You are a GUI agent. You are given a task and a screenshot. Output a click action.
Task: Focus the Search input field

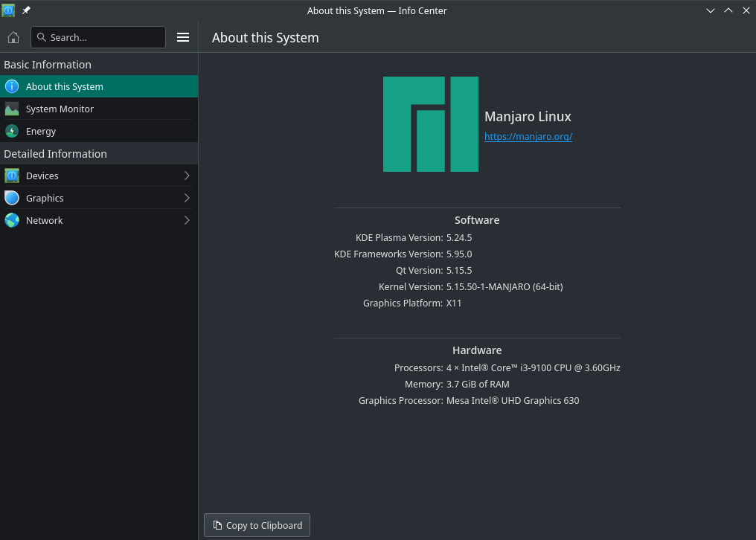coord(98,37)
